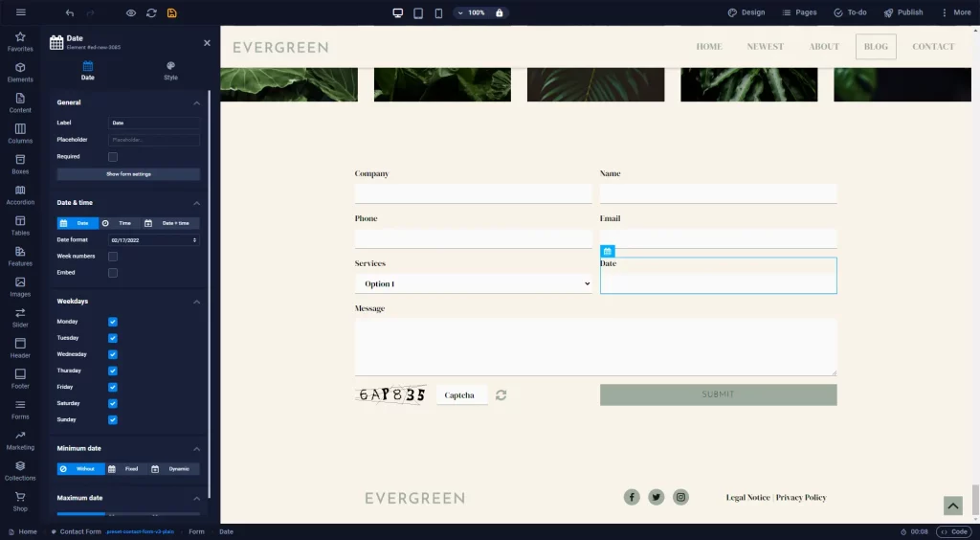Viewport: 980px width, 540px height.
Task: Click the SUBMIT form button
Action: [718, 394]
